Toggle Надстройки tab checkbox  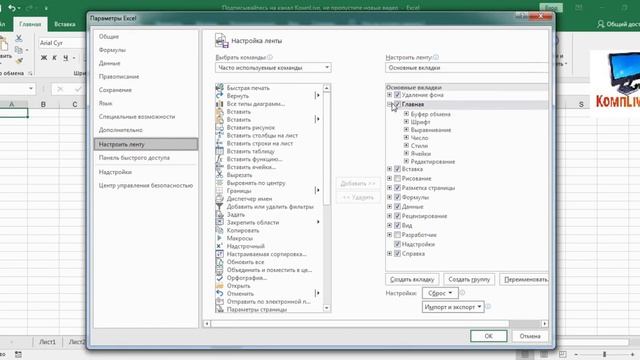397,244
